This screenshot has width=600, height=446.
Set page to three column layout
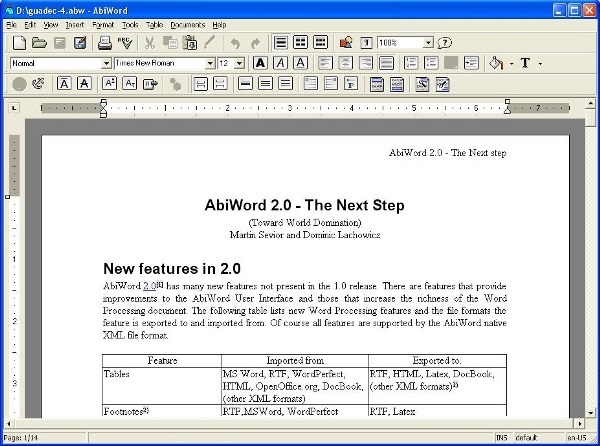(320, 42)
